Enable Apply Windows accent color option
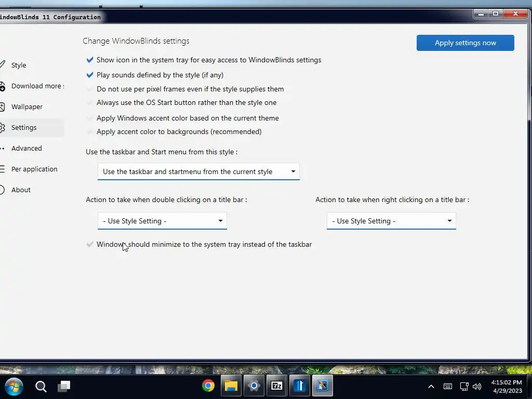The height and width of the screenshot is (399, 532). tap(90, 118)
